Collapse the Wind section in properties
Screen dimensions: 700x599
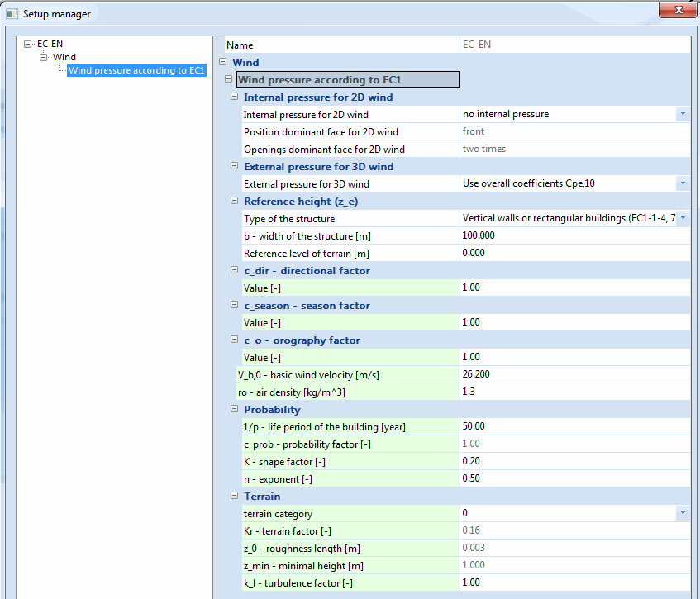(x=223, y=63)
